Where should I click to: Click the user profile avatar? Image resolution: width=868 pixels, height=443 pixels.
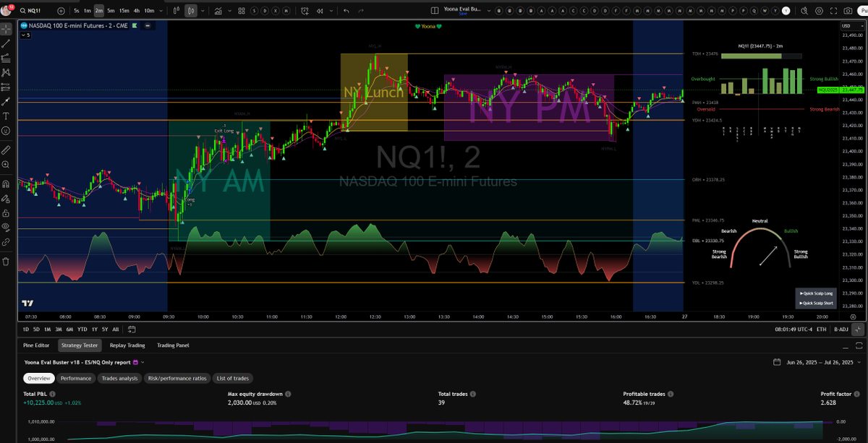point(7,10)
